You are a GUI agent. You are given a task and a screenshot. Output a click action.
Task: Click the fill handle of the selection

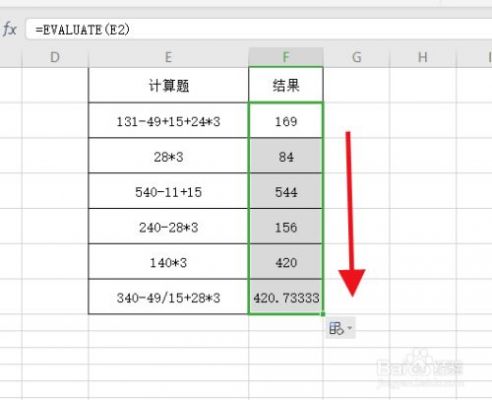pos(323,314)
